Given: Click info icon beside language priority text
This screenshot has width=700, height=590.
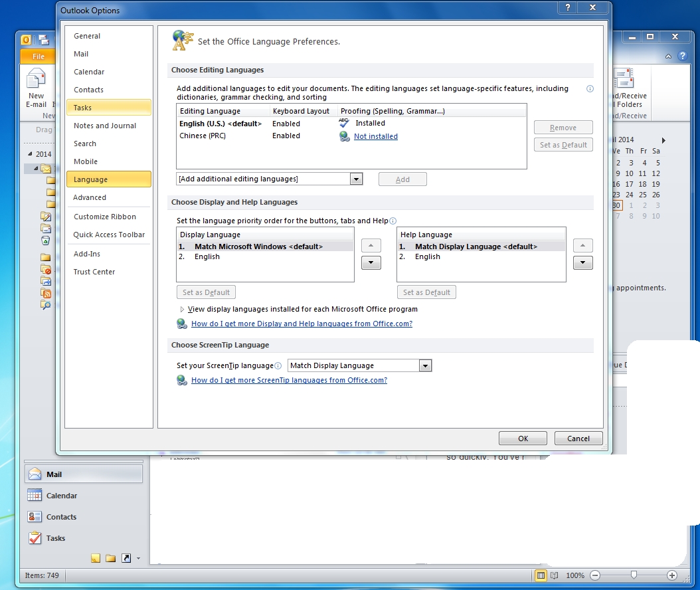Looking at the screenshot, I should [x=393, y=221].
